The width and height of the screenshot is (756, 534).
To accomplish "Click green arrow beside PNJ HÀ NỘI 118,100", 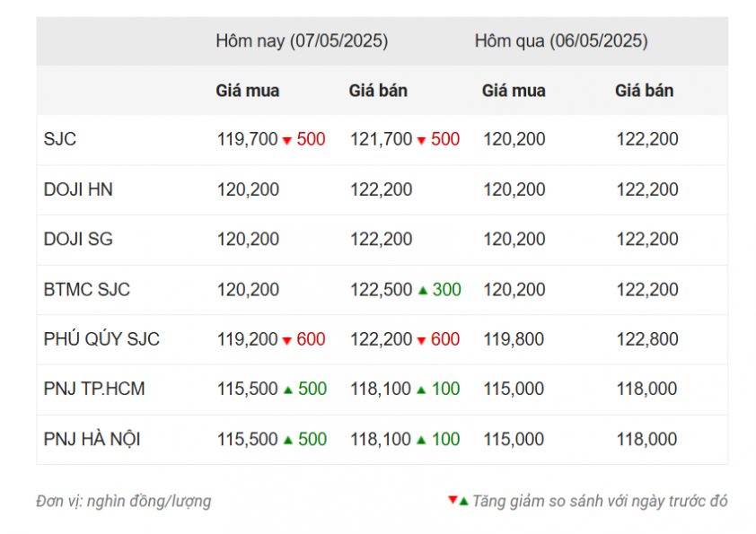I will (421, 440).
